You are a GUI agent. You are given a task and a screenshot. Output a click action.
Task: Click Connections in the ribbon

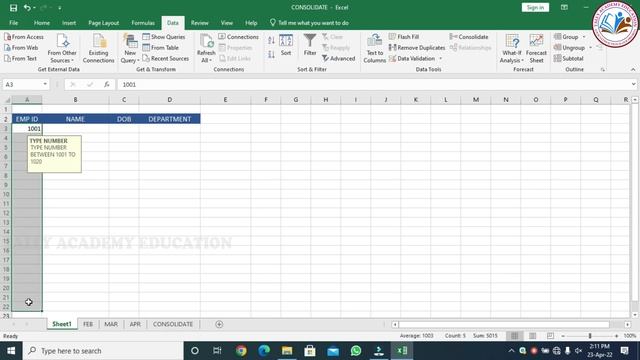coord(238,37)
